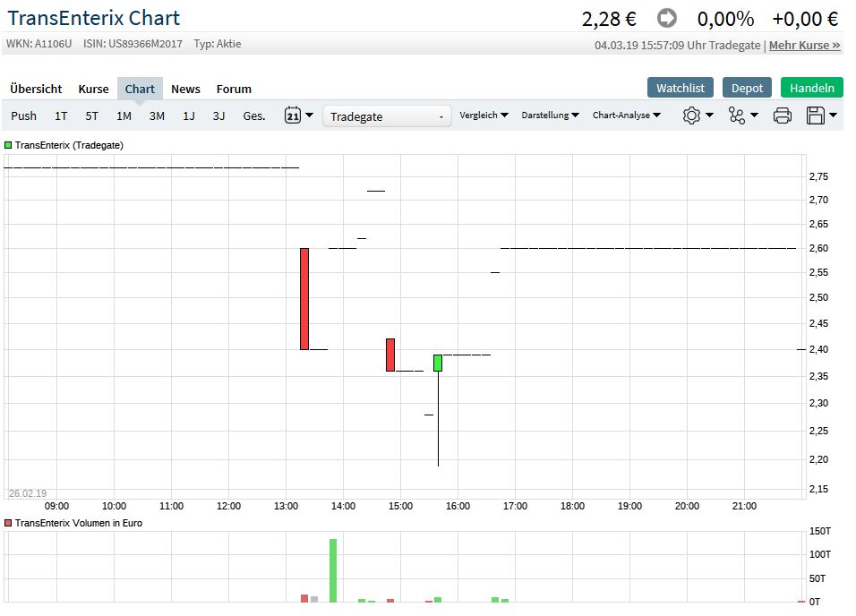Click the printer icon to print chart
Viewport: 856px width, 616px height.
[782, 115]
